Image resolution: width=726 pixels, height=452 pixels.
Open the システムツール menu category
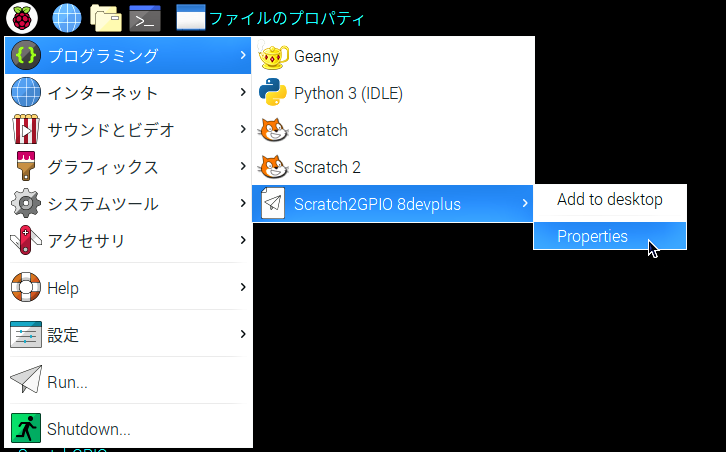[x=128, y=203]
